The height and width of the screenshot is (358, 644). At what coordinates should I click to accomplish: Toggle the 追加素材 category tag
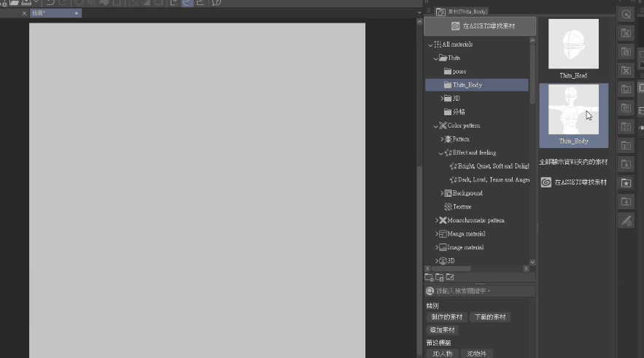pyautogui.click(x=442, y=330)
